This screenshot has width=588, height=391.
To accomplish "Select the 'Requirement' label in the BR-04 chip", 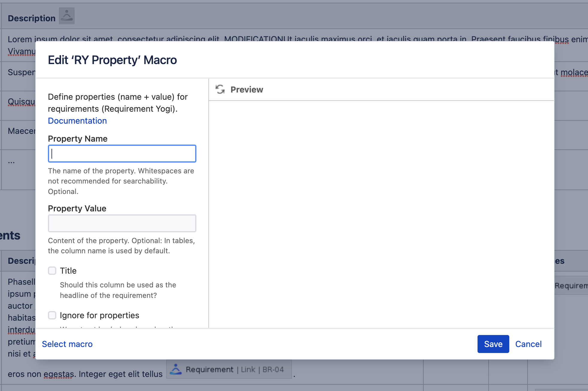I will click(210, 369).
